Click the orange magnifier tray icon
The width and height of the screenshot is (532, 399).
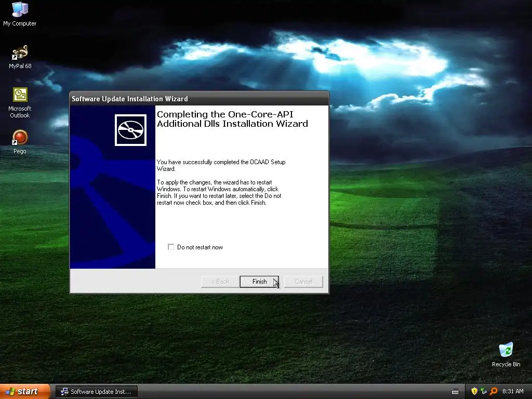pyautogui.click(x=494, y=391)
